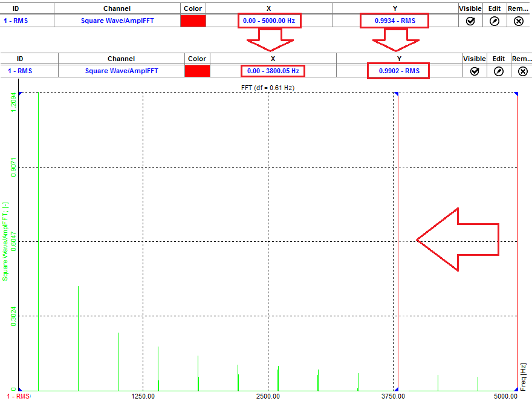The image size is (532, 404).
Task: Click the red color swatch in the top table
Action: click(x=193, y=21)
